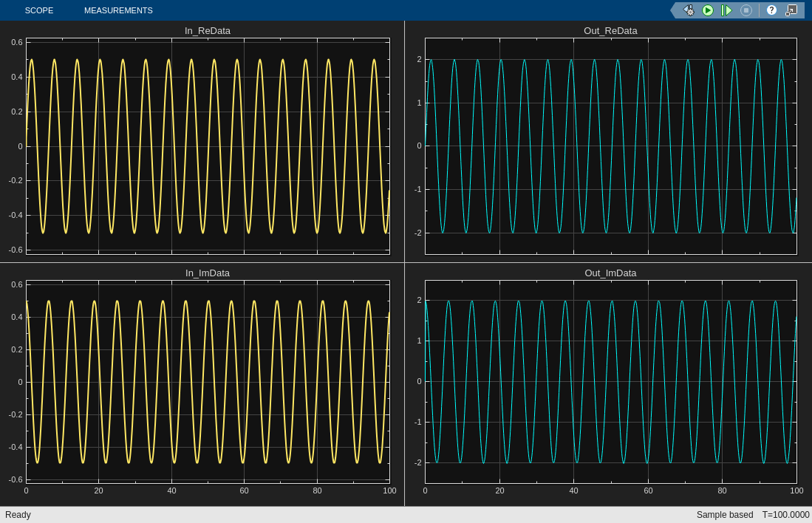Select the Out_ReData plot title
This screenshot has width=812, height=523.
coord(610,31)
